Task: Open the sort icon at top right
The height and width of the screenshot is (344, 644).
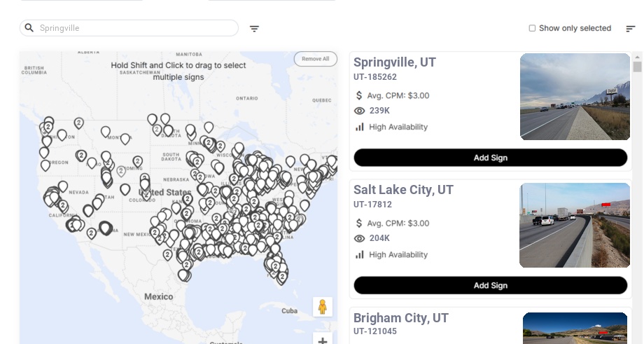Action: point(631,29)
